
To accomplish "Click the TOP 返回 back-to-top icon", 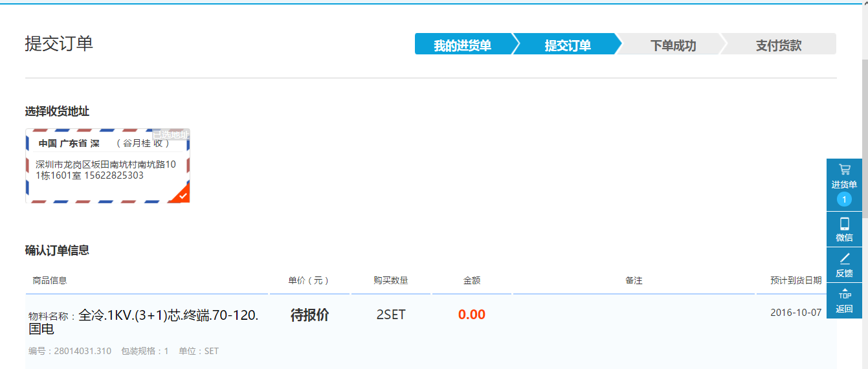I will point(844,296).
